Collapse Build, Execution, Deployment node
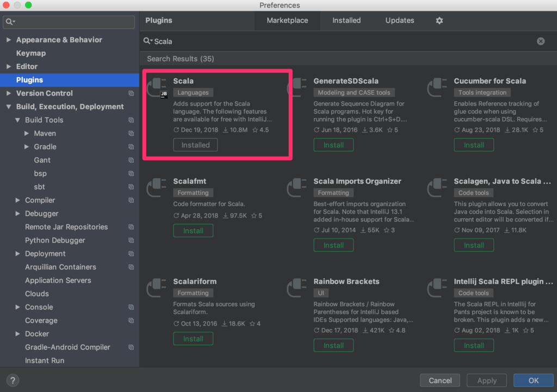557x392 pixels. click(x=9, y=107)
